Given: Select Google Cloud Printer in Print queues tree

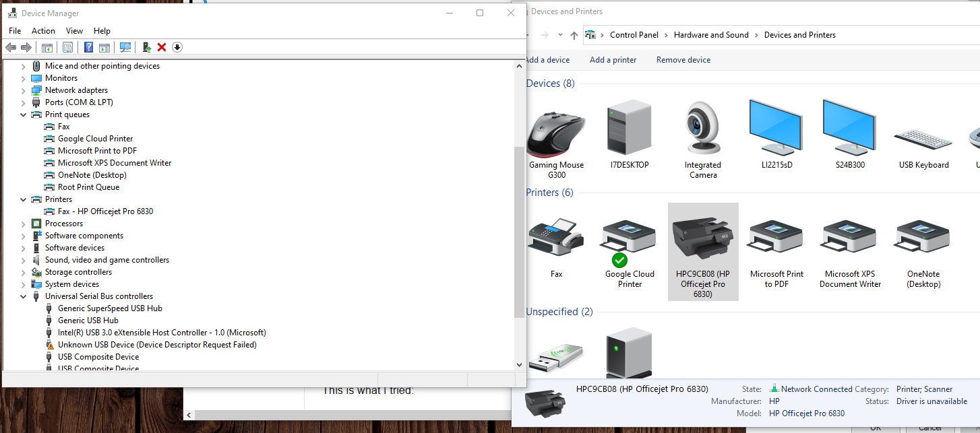Looking at the screenshot, I should pos(95,139).
